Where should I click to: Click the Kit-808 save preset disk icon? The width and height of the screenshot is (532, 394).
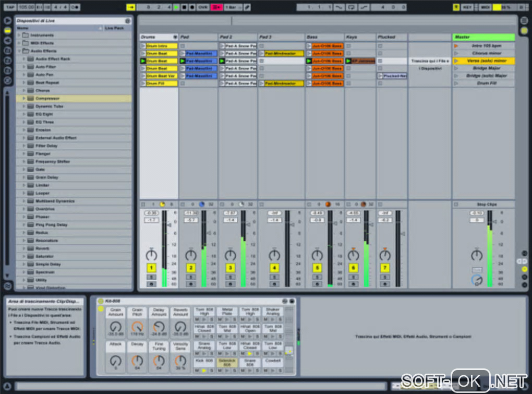coord(292,301)
